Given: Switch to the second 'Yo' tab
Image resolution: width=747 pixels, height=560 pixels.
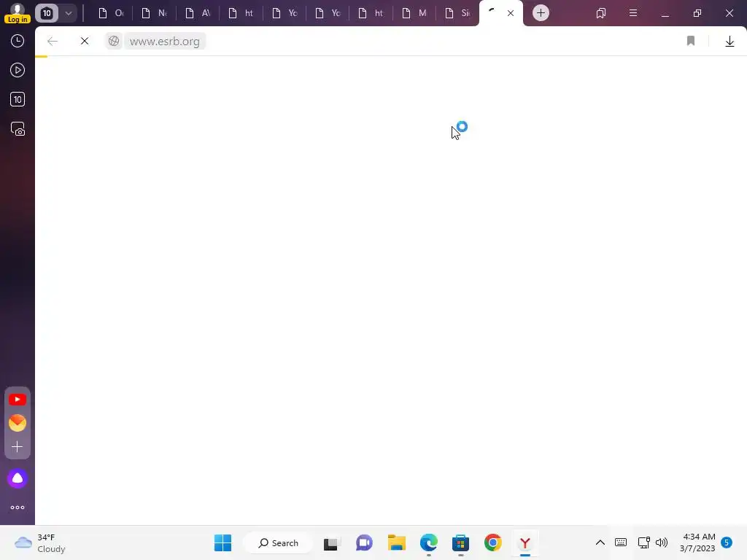Looking at the screenshot, I should pos(328,13).
